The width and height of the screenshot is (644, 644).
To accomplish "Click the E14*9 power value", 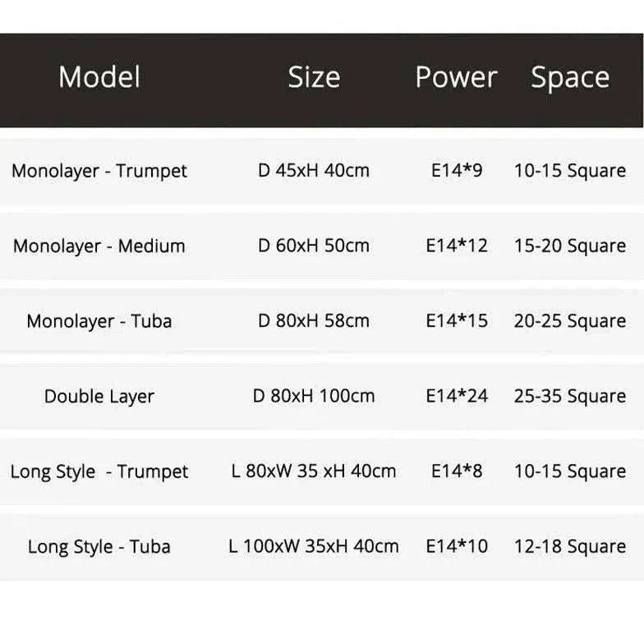I will [x=457, y=171].
